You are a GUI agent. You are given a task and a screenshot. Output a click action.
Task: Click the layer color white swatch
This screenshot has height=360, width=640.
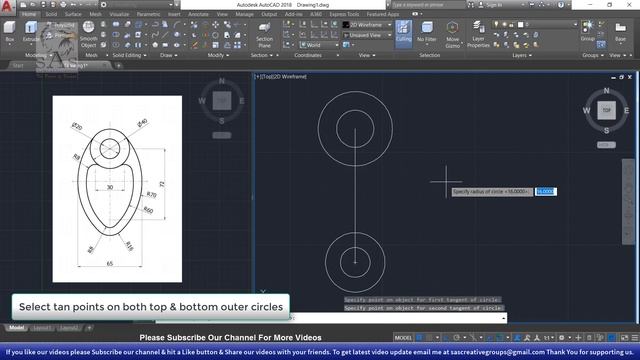click(520, 25)
